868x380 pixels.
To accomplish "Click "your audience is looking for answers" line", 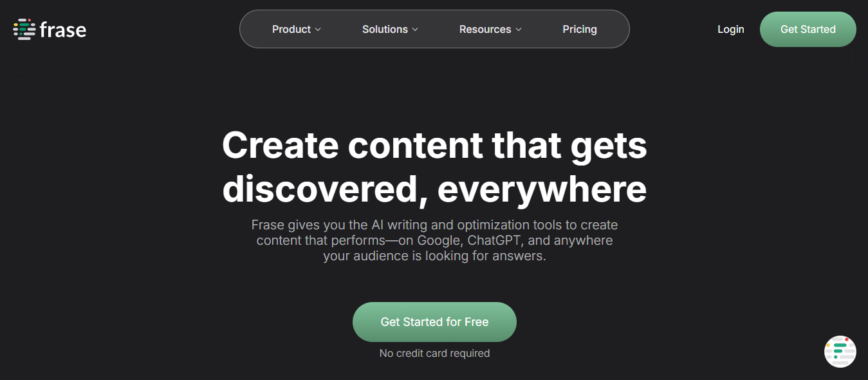I will click(x=434, y=256).
